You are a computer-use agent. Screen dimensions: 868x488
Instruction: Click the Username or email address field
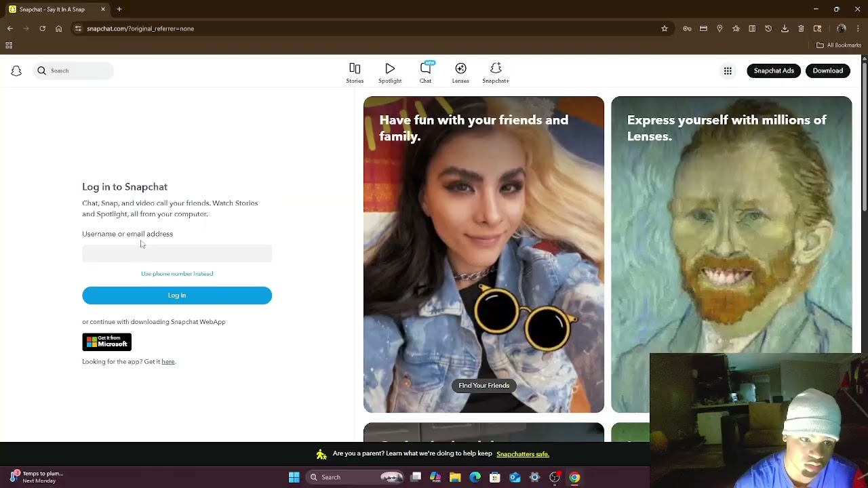pos(177,253)
